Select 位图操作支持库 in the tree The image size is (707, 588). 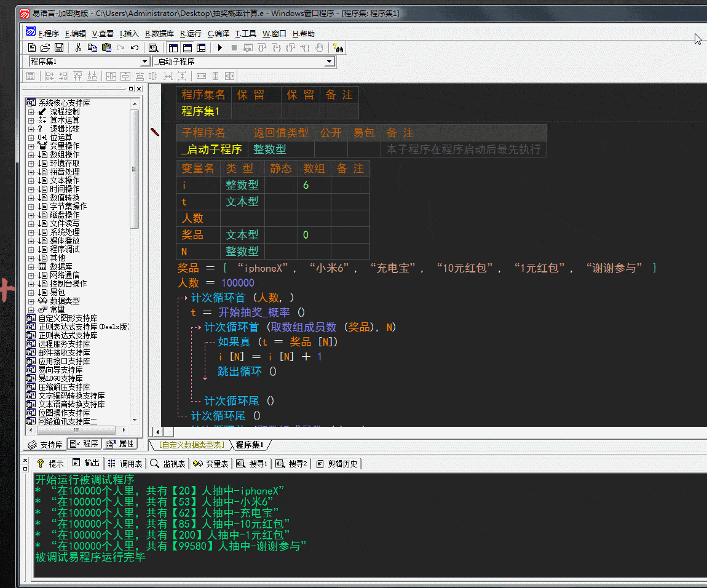pyautogui.click(x=64, y=413)
